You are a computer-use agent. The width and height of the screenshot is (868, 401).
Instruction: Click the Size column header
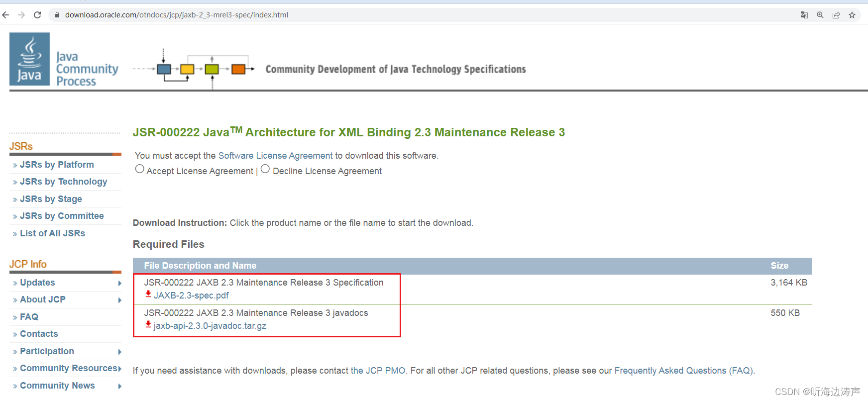(x=779, y=266)
